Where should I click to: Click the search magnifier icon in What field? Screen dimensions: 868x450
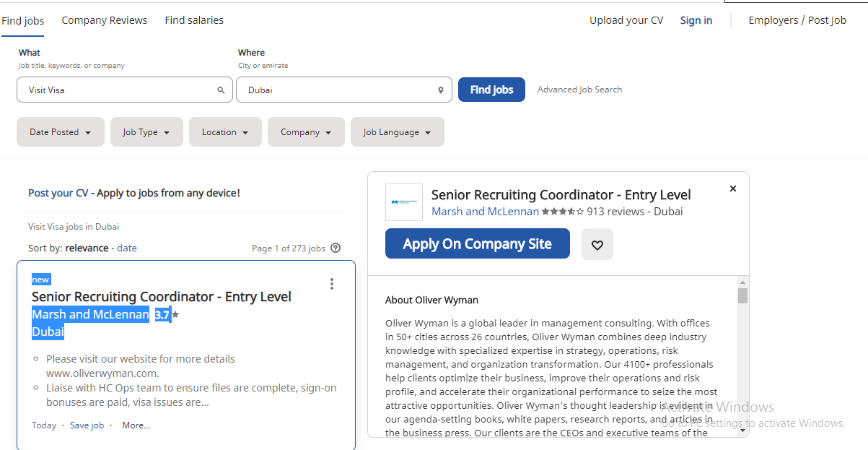coord(221,90)
